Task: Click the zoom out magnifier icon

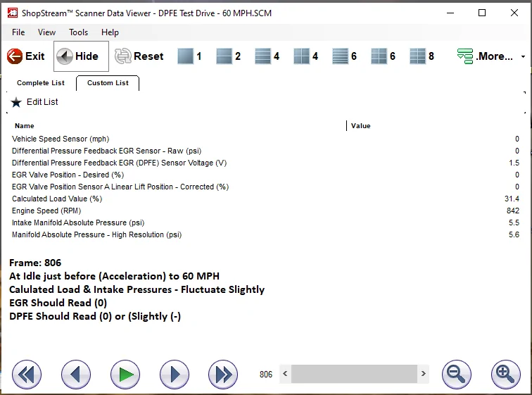Action: [456, 375]
